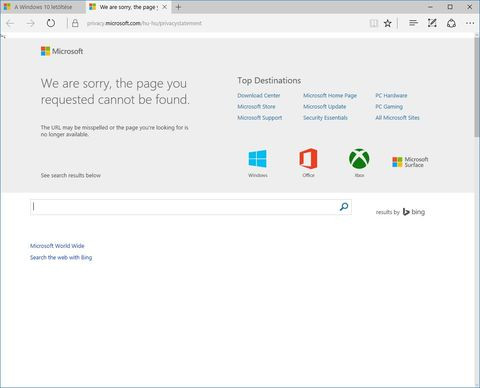Go back using the browser back arrow
The height and width of the screenshot is (388, 480).
10,23
